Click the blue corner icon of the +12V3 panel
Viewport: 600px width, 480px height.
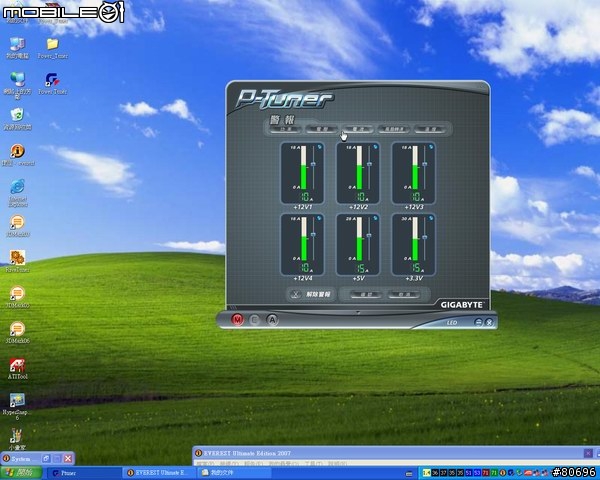pos(431,146)
